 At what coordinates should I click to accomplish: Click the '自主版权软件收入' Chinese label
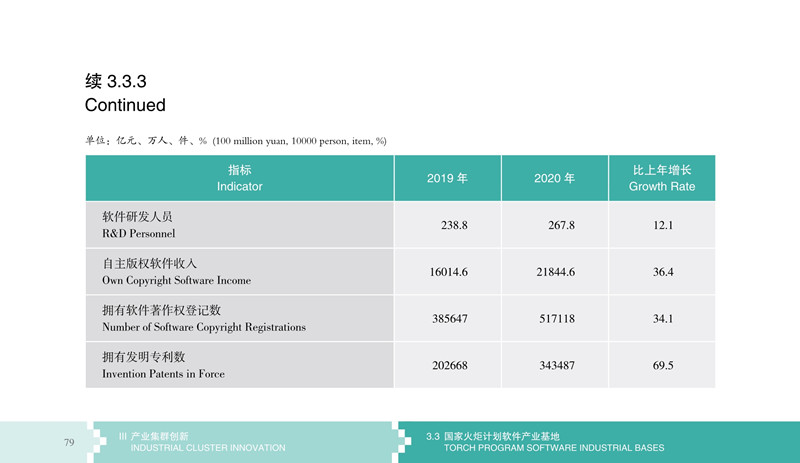coord(149,263)
